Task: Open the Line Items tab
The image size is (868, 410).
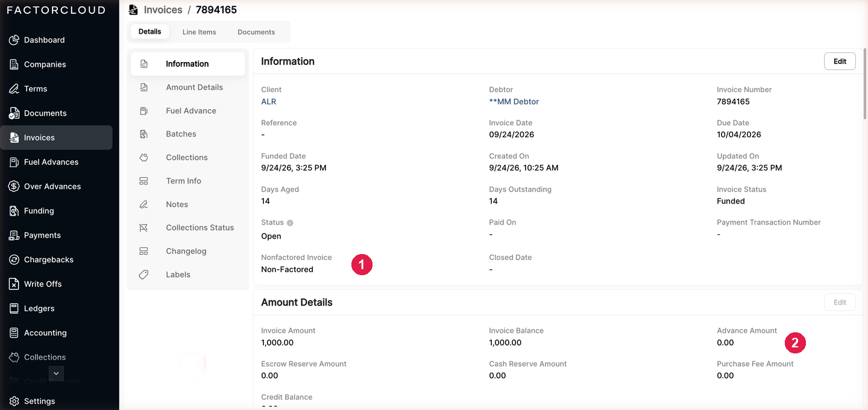Action: pyautogui.click(x=200, y=32)
